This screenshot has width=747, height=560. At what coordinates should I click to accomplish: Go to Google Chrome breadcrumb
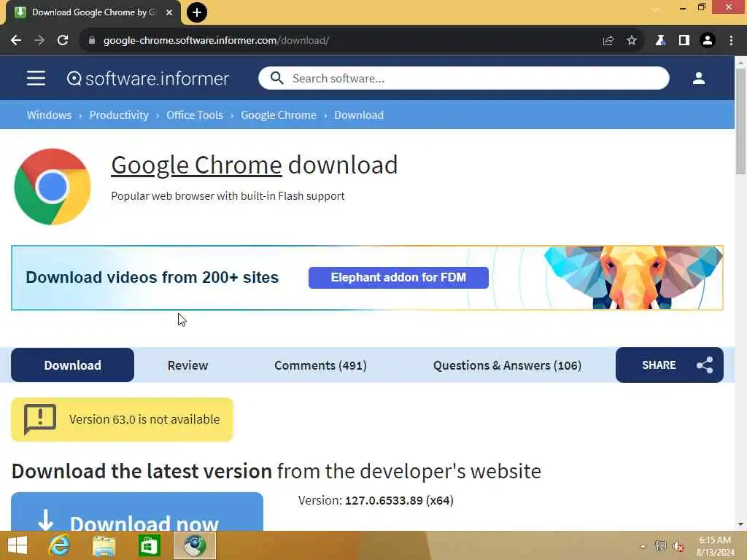pyautogui.click(x=279, y=115)
